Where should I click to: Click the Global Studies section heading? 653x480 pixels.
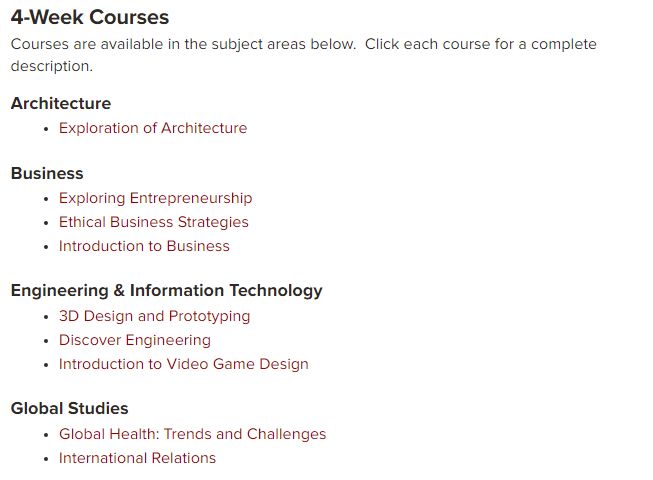point(70,408)
